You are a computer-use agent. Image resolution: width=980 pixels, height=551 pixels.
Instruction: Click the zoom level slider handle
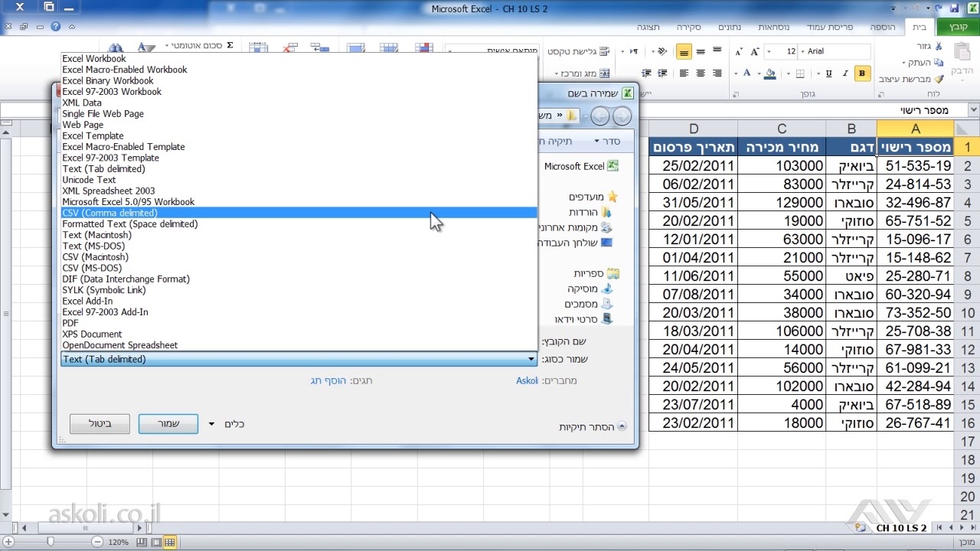51,542
